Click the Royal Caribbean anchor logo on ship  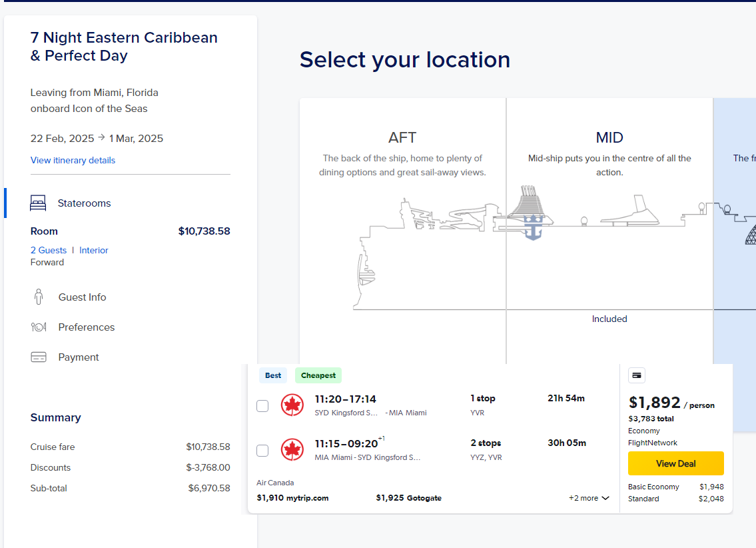534,228
